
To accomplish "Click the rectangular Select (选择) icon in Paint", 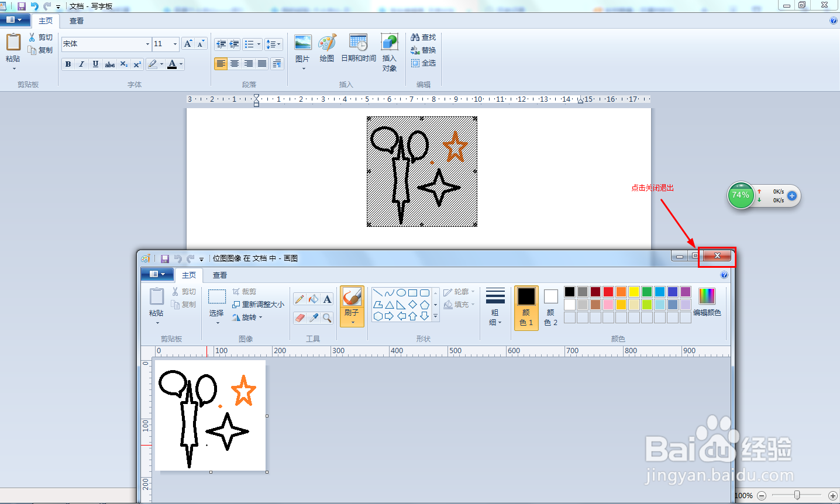I will click(217, 297).
